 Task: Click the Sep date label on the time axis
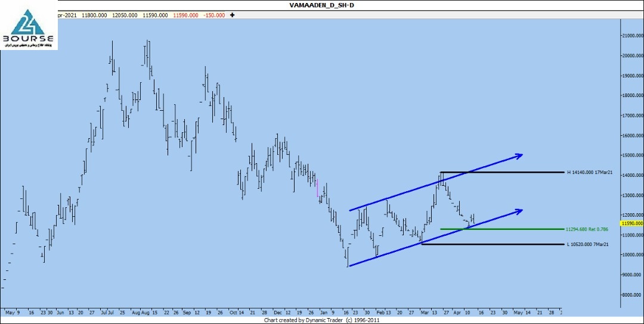(187, 313)
